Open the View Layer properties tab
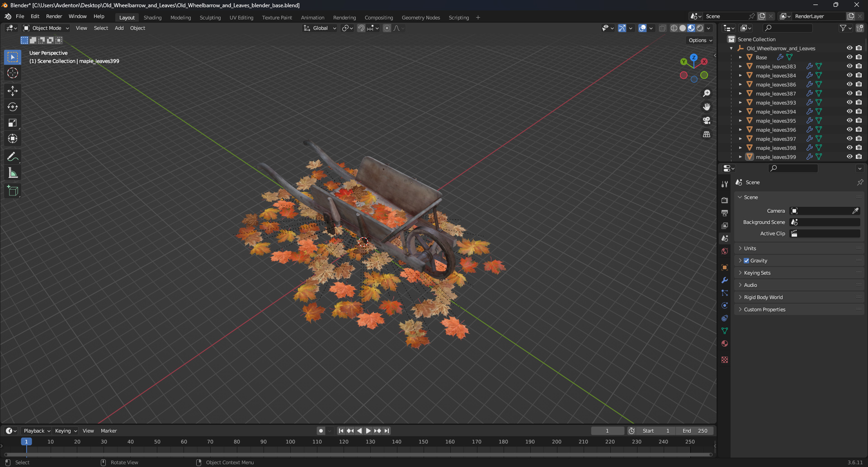The width and height of the screenshot is (868, 467). (725, 225)
